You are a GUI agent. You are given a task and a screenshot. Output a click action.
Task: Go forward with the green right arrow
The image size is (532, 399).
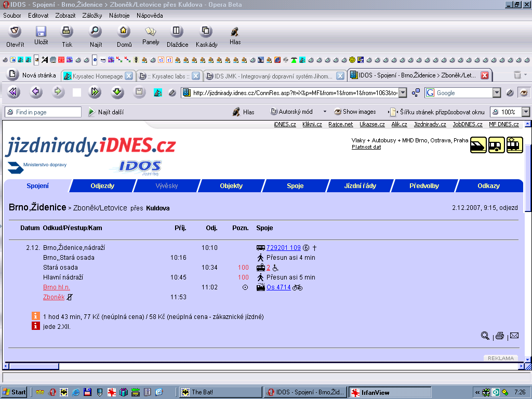pos(58,92)
